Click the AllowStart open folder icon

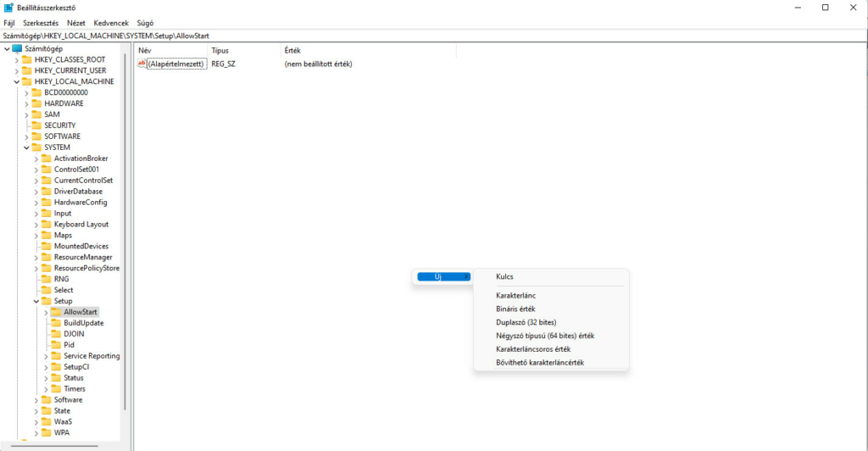pos(56,312)
